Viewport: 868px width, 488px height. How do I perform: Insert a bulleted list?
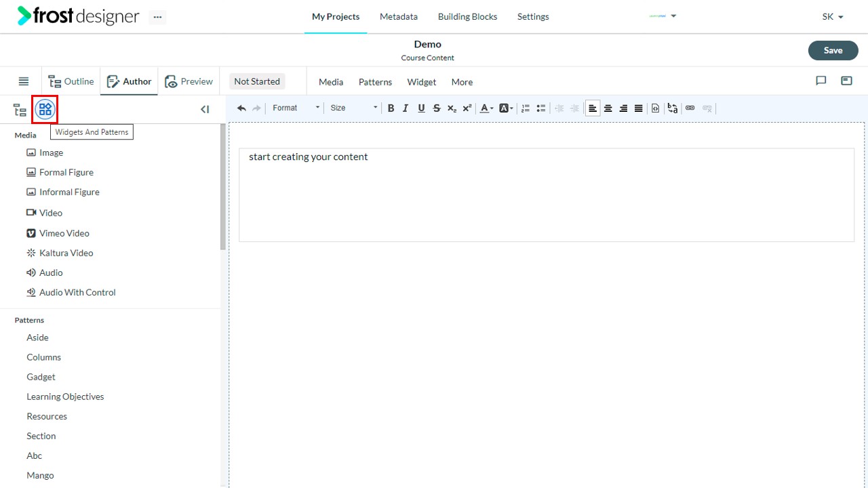coord(541,108)
